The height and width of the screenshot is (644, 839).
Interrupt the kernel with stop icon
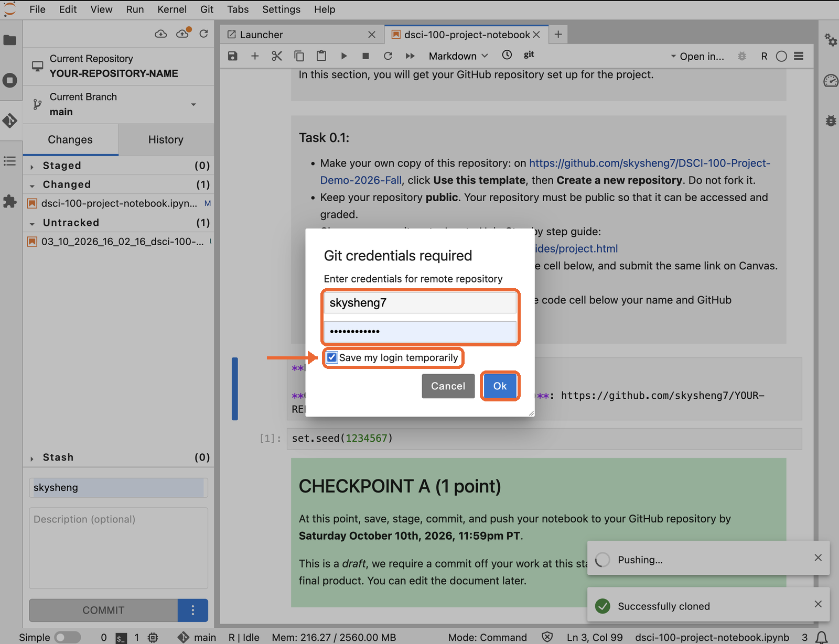click(366, 56)
